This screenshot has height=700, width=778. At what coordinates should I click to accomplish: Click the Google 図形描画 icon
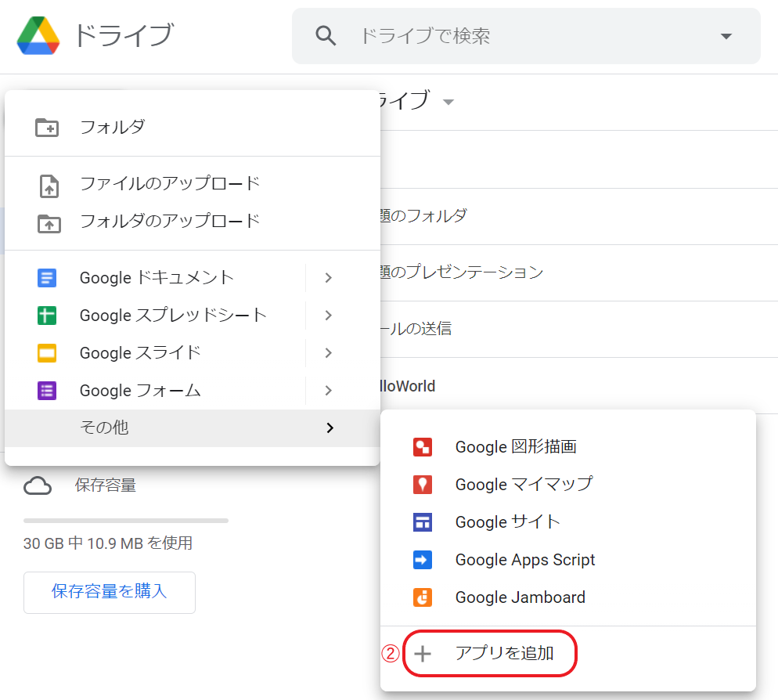click(x=422, y=447)
